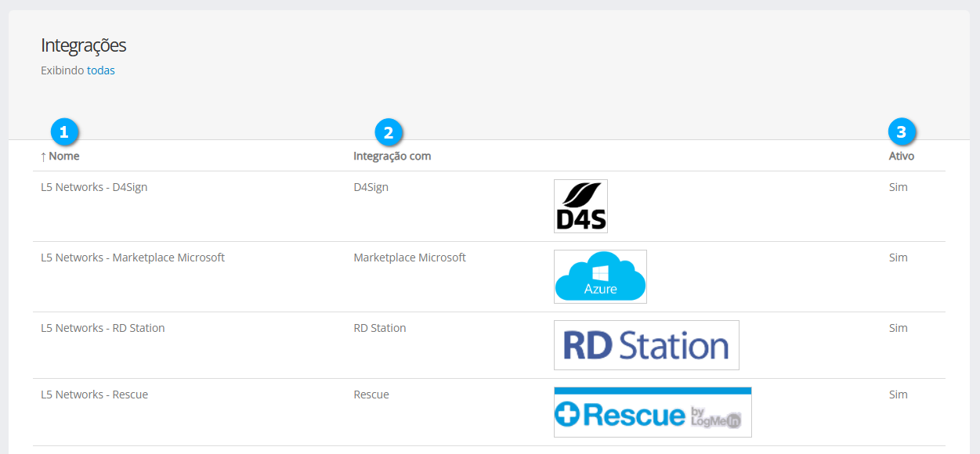Viewport: 980px width, 454px height.
Task: Open L5 Networks - Rescue integration
Action: pyautogui.click(x=94, y=395)
